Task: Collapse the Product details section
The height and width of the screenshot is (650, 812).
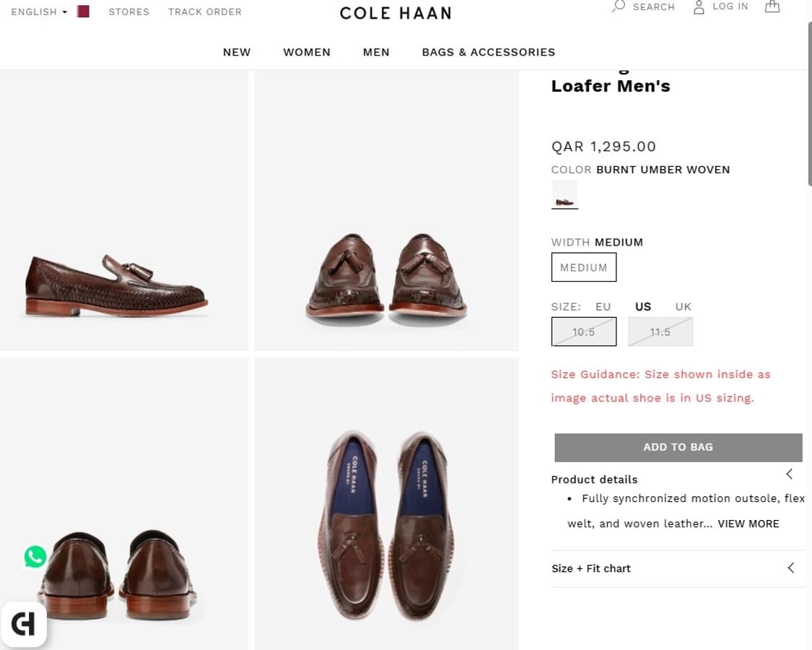Action: tap(789, 474)
